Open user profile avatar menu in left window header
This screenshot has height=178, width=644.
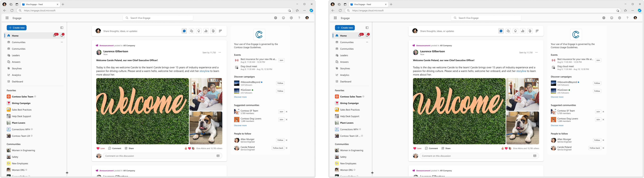click(307, 18)
